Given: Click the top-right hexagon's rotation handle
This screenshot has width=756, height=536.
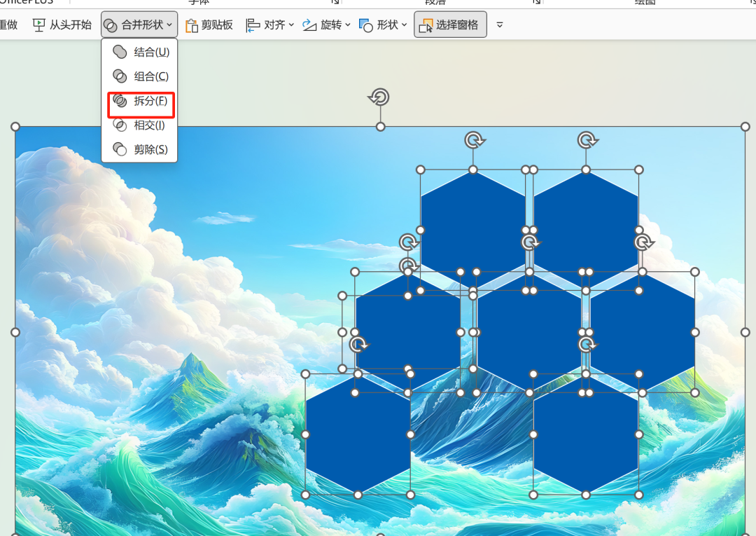Looking at the screenshot, I should pos(587,140).
